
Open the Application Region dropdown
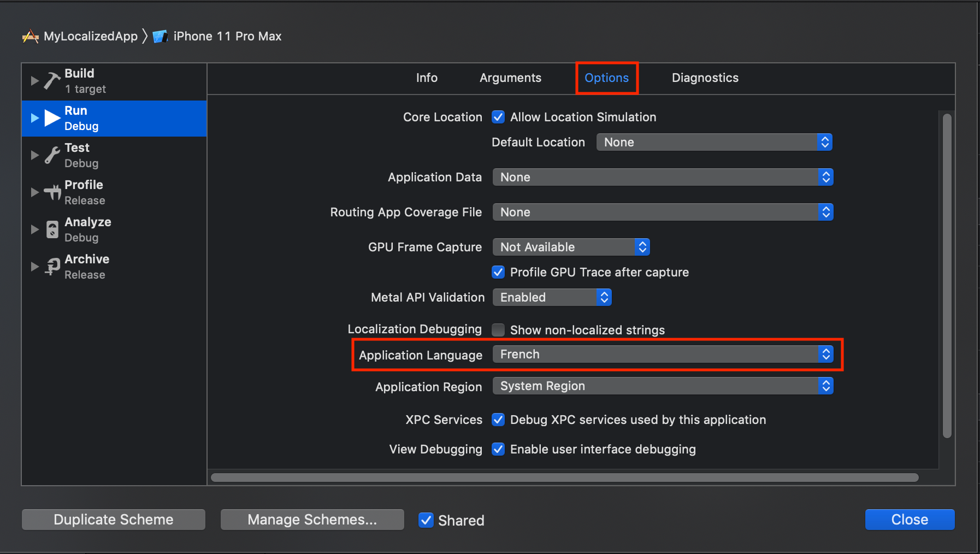pos(662,386)
